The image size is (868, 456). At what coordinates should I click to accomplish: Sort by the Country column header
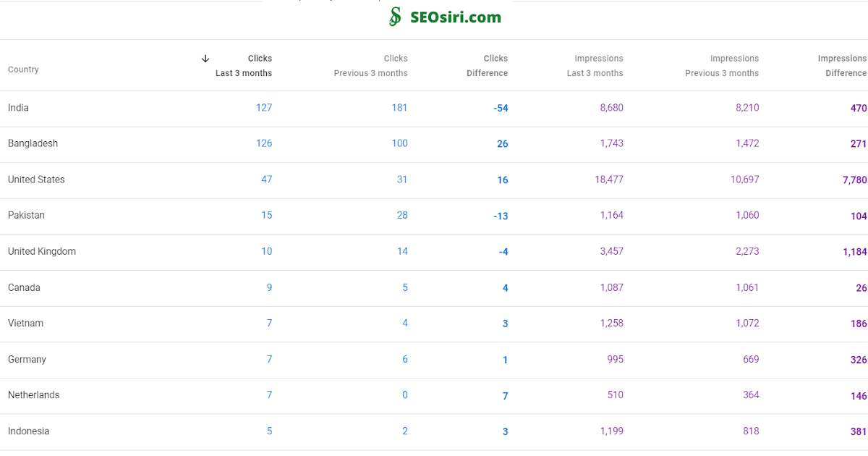click(23, 69)
